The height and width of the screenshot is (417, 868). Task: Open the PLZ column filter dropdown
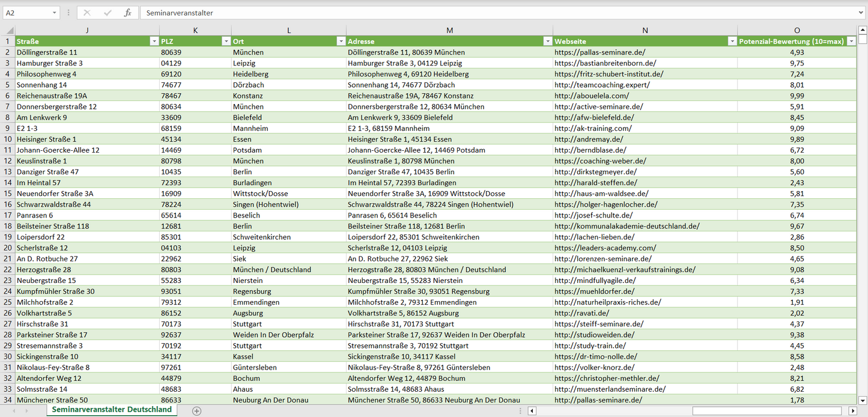(226, 41)
